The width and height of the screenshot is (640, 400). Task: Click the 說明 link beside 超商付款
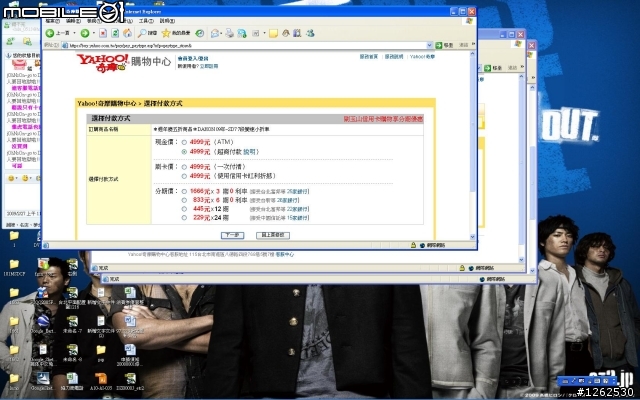(249, 152)
